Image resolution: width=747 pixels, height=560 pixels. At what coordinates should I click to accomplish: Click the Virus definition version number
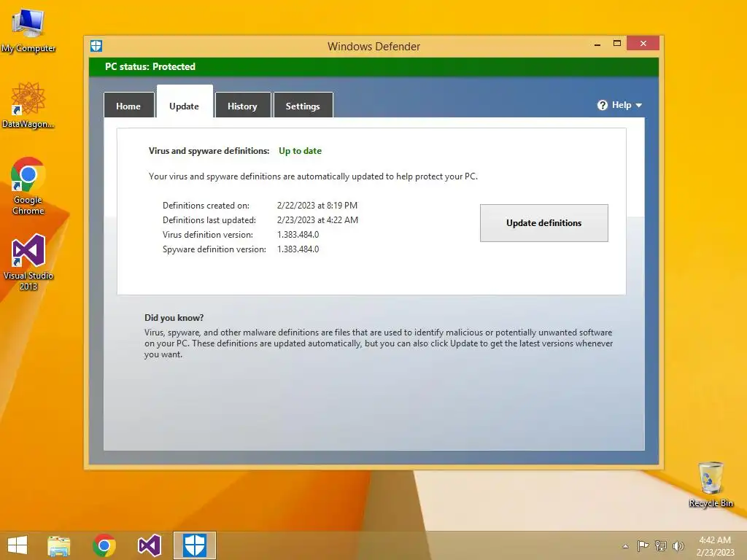pos(298,235)
